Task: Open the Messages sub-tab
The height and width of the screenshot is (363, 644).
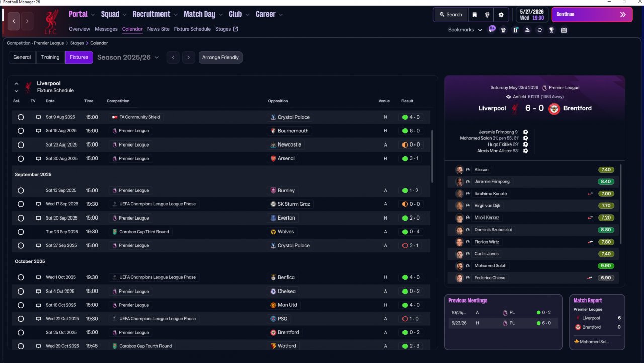Action: point(106,29)
